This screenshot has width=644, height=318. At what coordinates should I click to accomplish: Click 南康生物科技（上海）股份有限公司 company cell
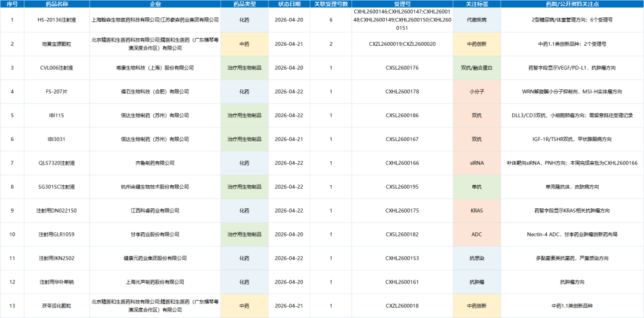pos(155,68)
